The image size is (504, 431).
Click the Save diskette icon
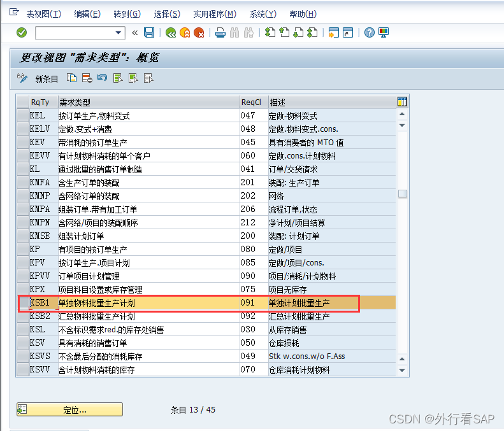tap(149, 32)
